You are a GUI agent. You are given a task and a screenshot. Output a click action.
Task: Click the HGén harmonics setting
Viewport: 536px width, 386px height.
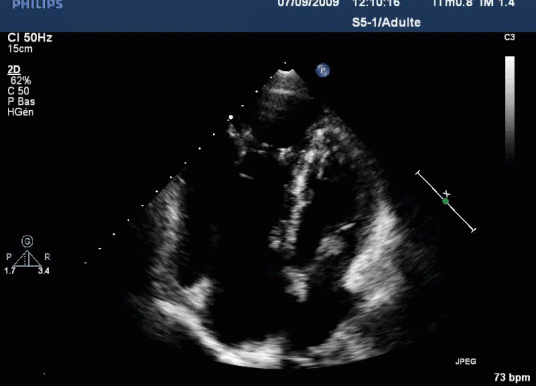point(21,112)
